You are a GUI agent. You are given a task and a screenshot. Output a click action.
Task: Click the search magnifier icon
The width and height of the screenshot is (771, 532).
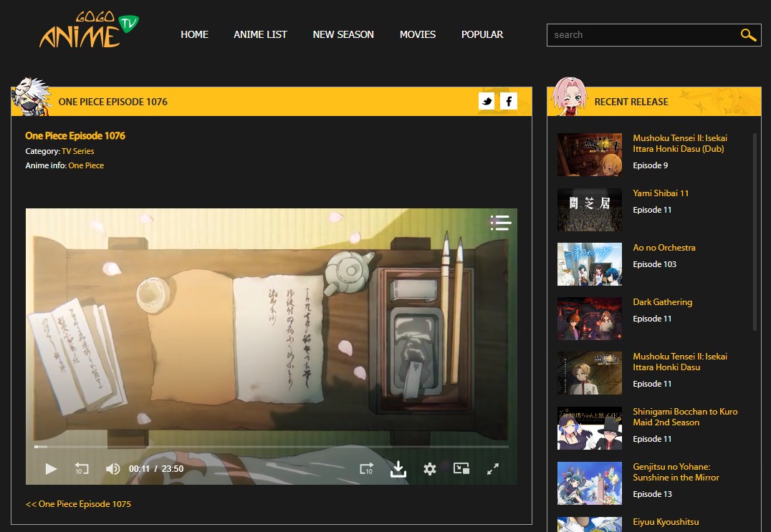[x=748, y=35]
